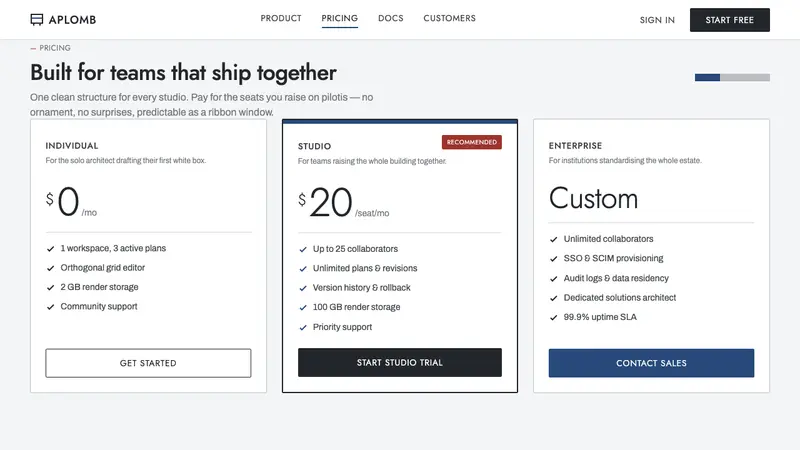Click checkmark beside Priority support

303,328
